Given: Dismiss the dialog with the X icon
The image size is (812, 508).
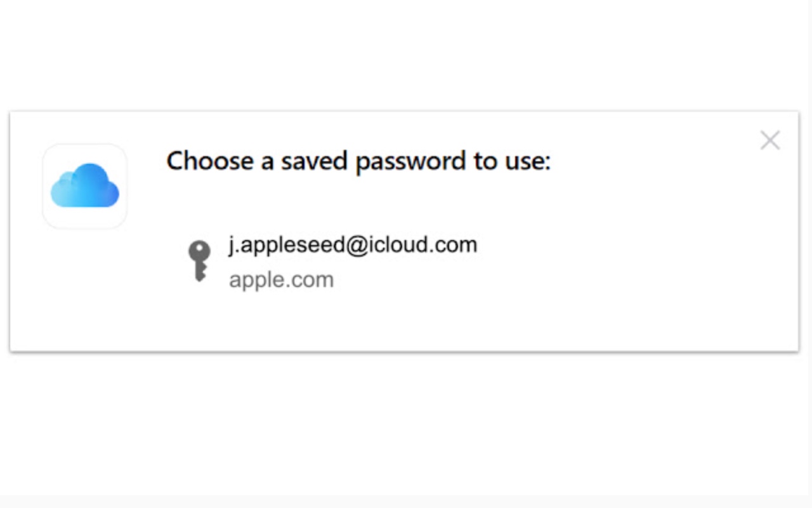Looking at the screenshot, I should pos(769,140).
